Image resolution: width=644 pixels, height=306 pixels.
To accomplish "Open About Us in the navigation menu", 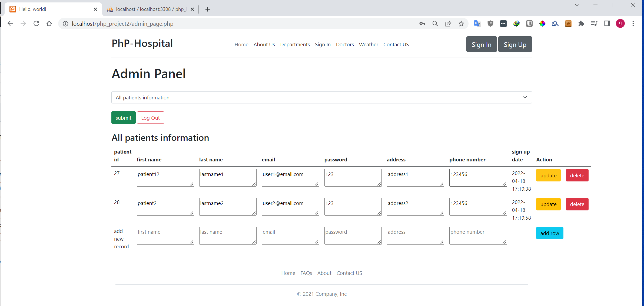I will click(x=264, y=44).
